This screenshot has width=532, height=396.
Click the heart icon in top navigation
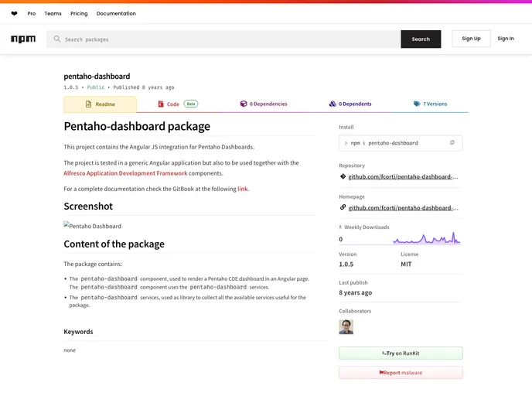coord(14,14)
